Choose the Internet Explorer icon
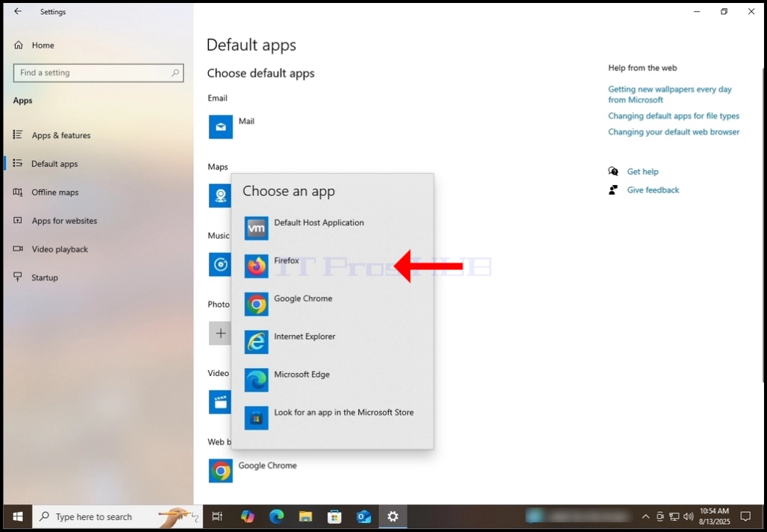The image size is (767, 532). point(257,342)
